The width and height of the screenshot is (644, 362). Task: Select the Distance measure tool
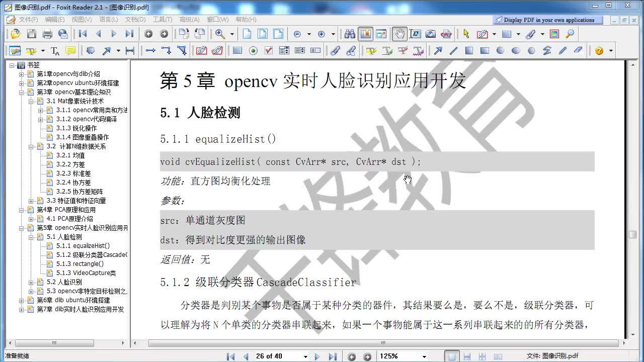[x=130, y=51]
